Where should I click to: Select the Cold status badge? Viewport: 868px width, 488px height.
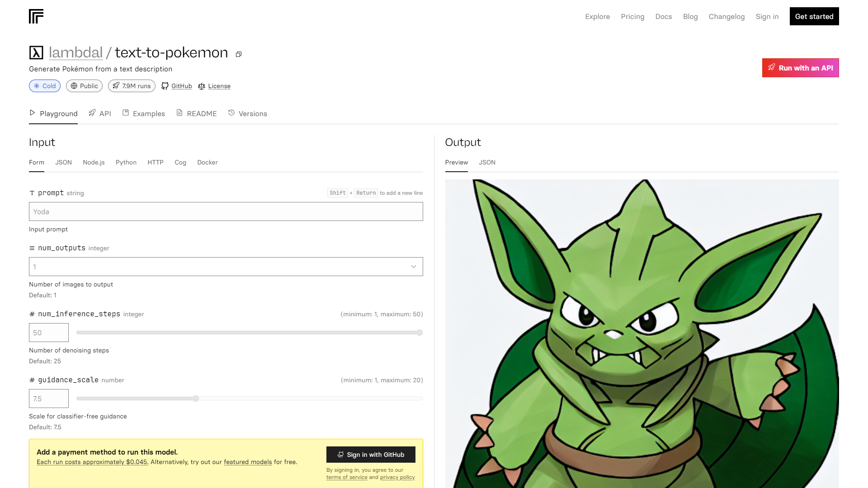click(x=44, y=86)
